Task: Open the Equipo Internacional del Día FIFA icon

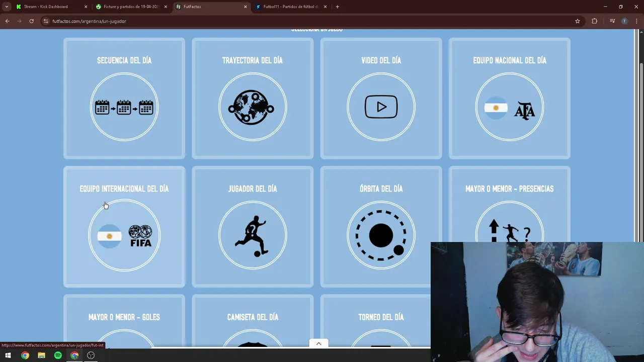Action: click(124, 235)
